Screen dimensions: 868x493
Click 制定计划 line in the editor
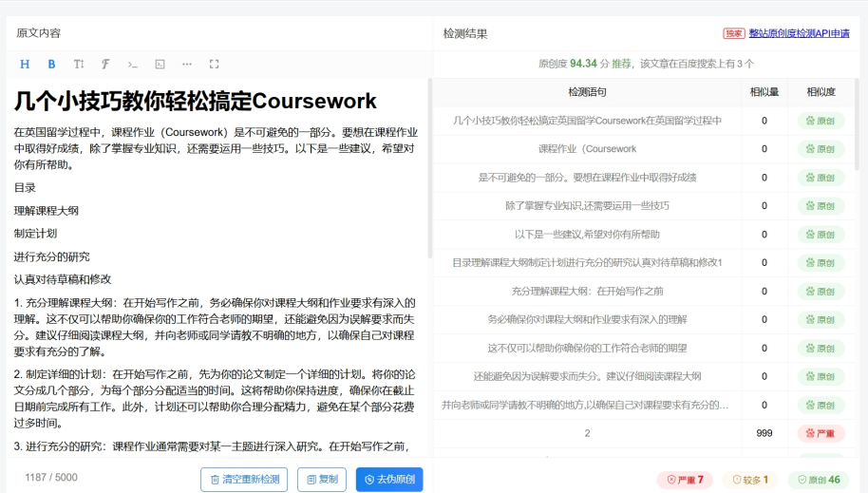(35, 234)
